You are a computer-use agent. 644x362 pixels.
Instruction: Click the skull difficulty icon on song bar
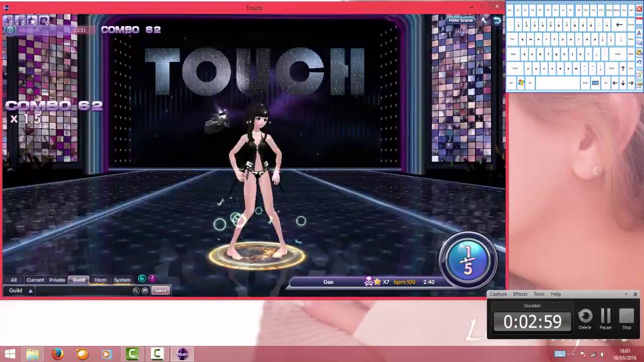(x=369, y=282)
